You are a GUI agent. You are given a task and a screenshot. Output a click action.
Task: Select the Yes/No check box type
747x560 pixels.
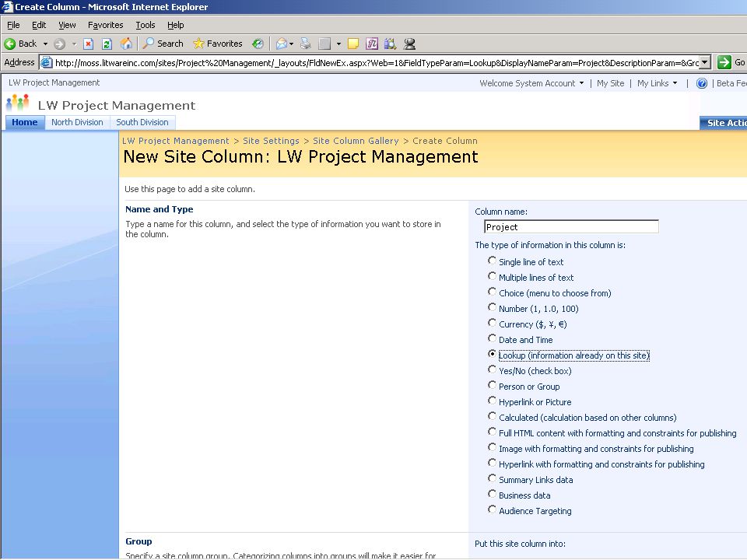click(492, 370)
